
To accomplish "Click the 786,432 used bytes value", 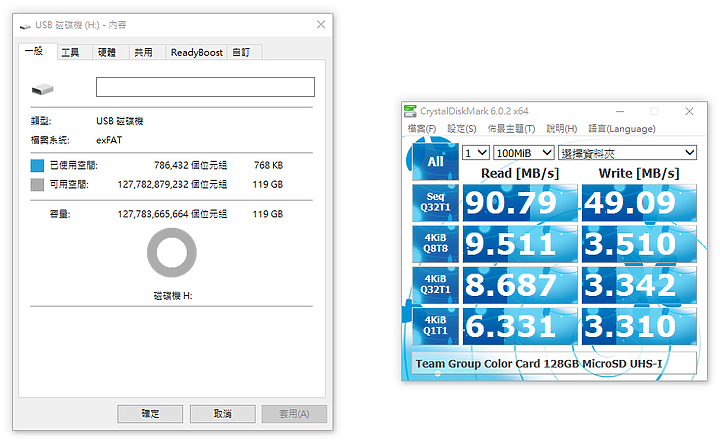I will click(x=171, y=165).
